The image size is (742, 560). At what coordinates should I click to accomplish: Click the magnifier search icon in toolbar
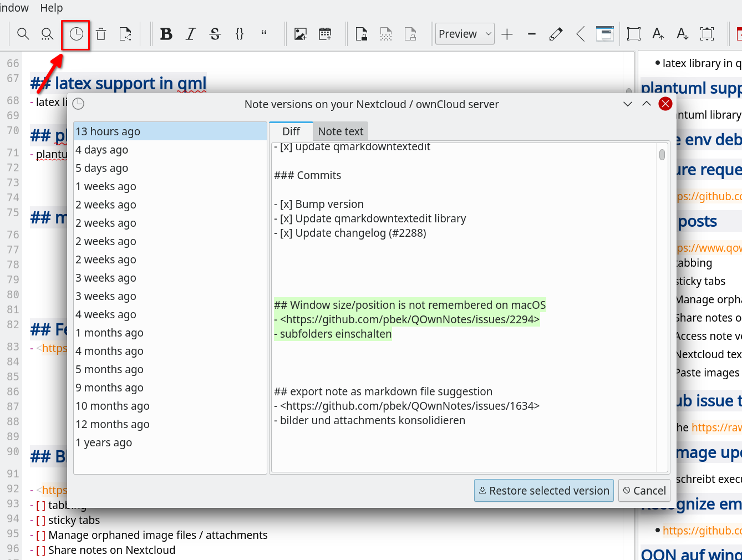click(23, 34)
